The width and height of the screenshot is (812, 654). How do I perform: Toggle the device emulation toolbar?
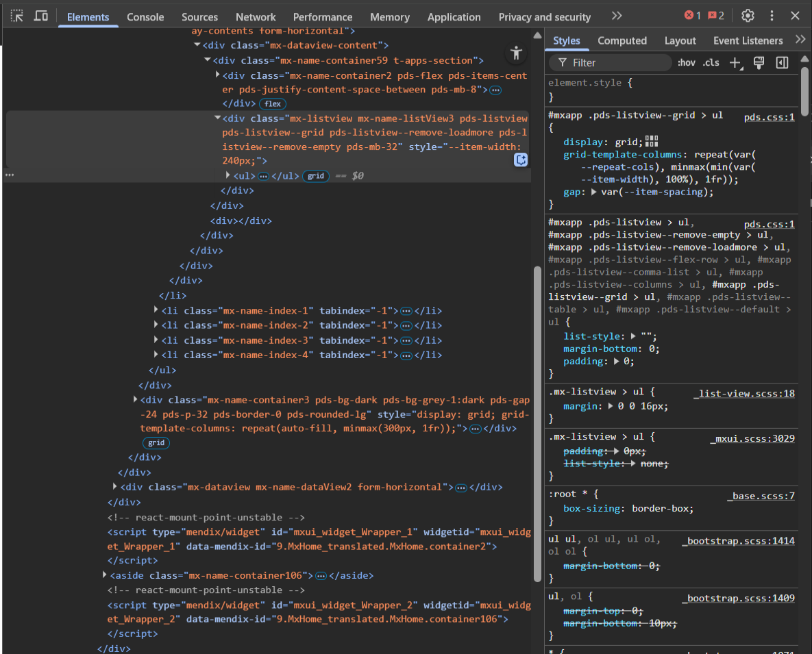40,15
